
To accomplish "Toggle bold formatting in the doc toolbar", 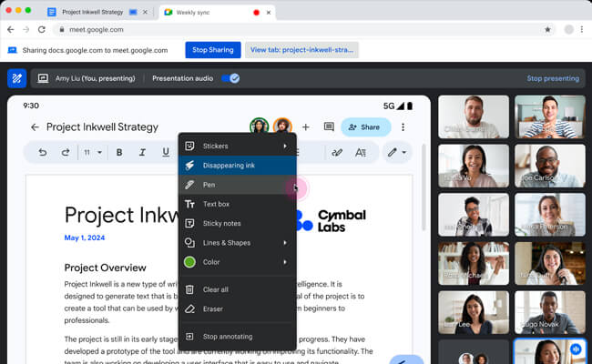I will coord(119,152).
